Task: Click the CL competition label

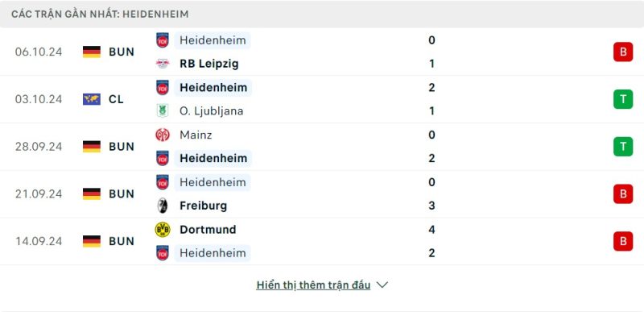Action: click(x=116, y=99)
